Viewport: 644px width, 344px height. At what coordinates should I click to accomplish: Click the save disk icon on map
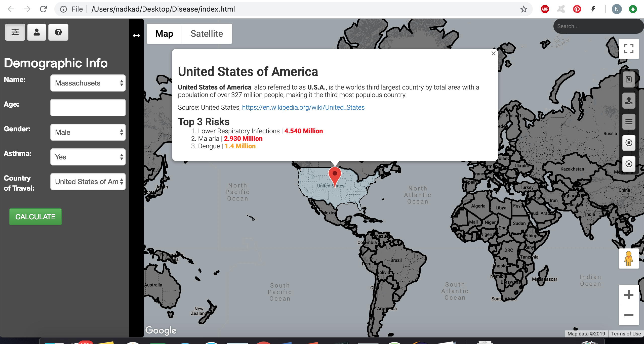629,79
